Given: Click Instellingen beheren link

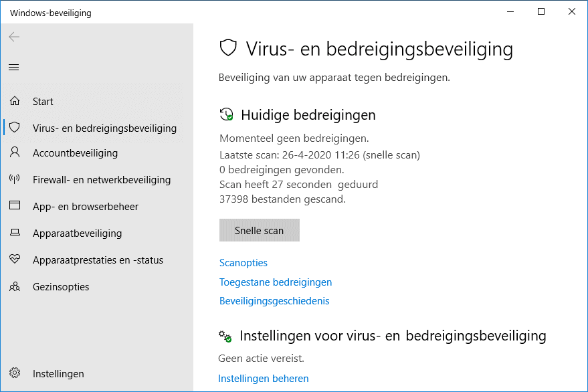Looking at the screenshot, I should pyautogui.click(x=264, y=379).
